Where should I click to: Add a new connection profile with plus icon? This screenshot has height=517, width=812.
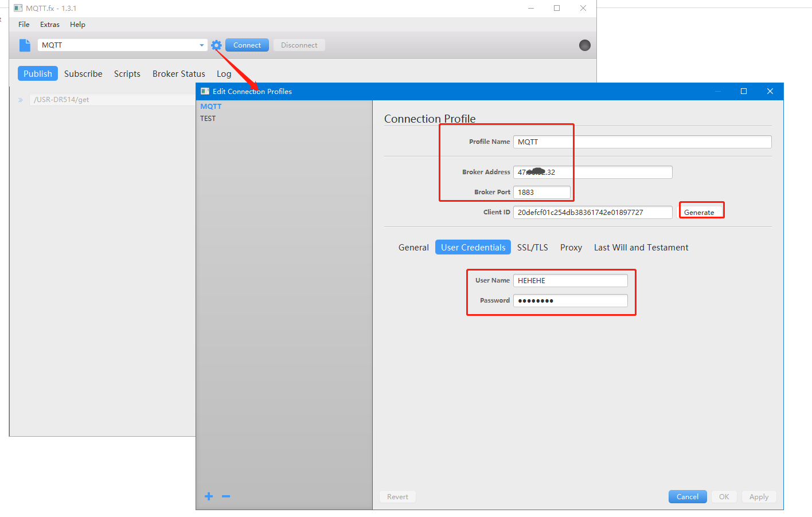pyautogui.click(x=209, y=496)
